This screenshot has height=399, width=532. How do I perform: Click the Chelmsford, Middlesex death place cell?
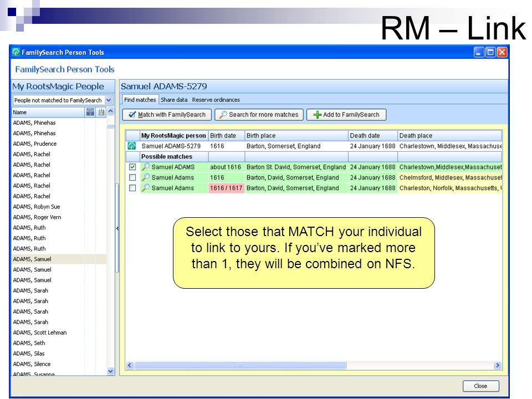tap(450, 177)
